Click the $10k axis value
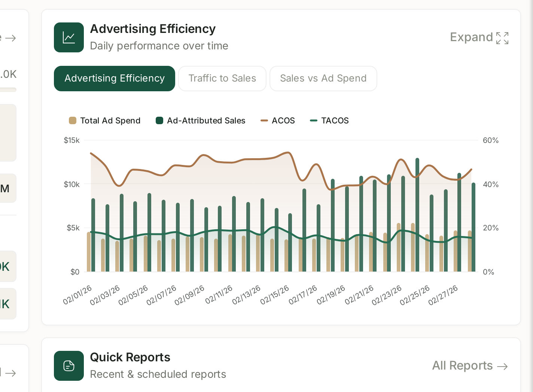Image resolution: width=533 pixels, height=392 pixels. [72, 184]
